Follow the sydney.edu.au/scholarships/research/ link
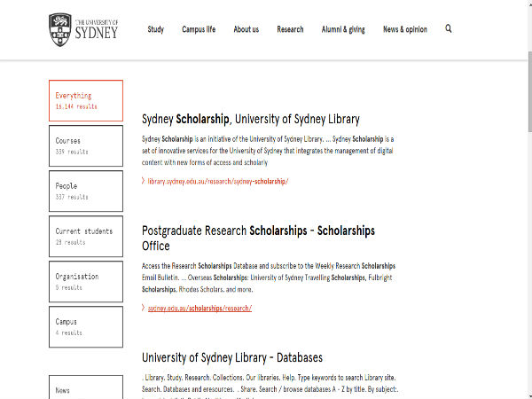Image resolution: width=532 pixels, height=399 pixels. pyautogui.click(x=199, y=308)
